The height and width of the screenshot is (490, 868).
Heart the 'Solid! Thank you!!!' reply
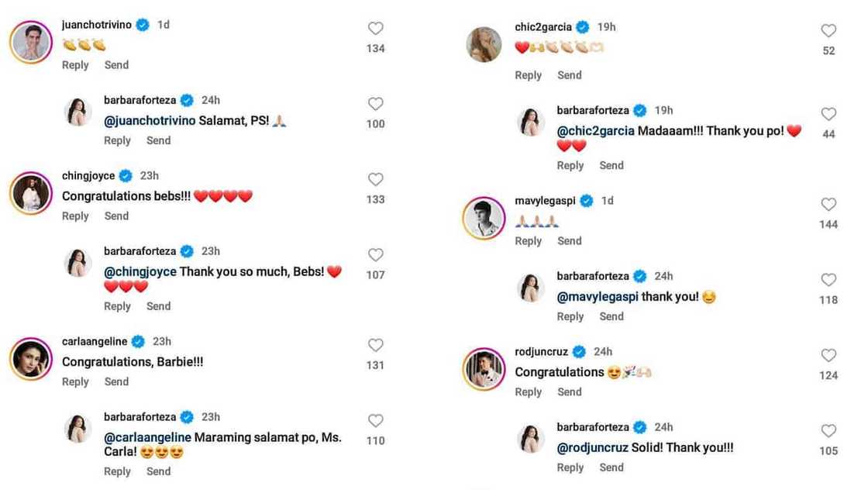pos(828,431)
